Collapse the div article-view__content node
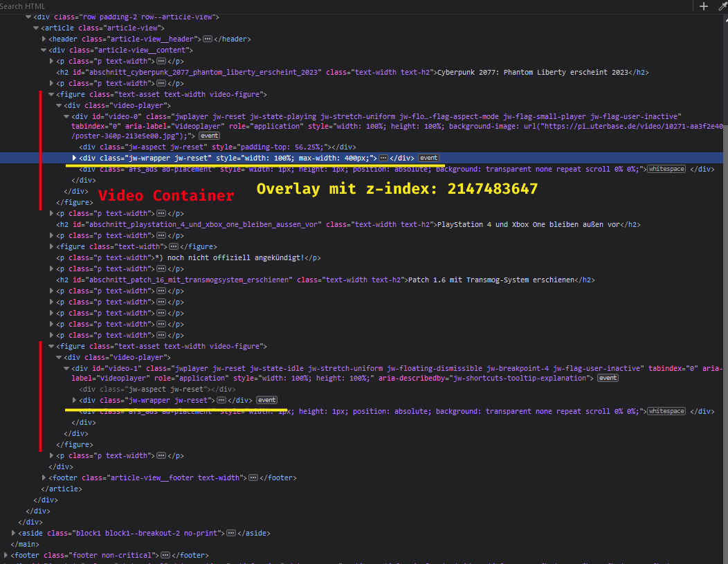The image size is (728, 564). point(44,50)
